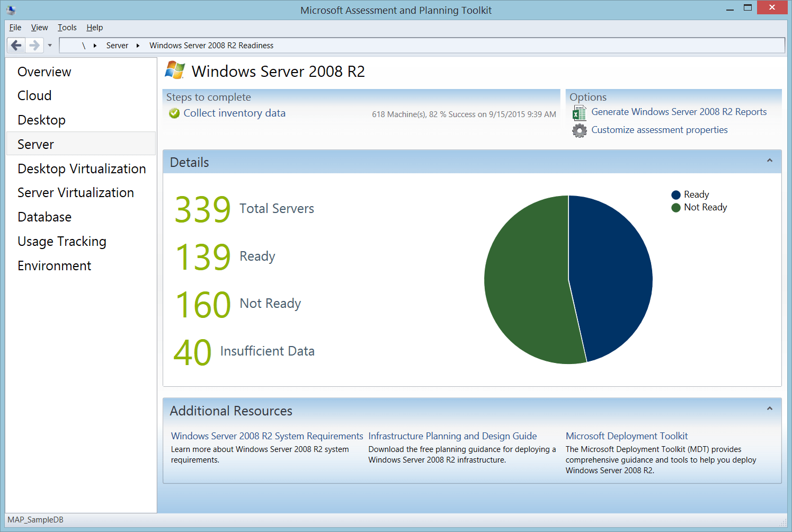Click Server in the breadcrumb path
This screenshot has width=792, height=532.
[117, 45]
